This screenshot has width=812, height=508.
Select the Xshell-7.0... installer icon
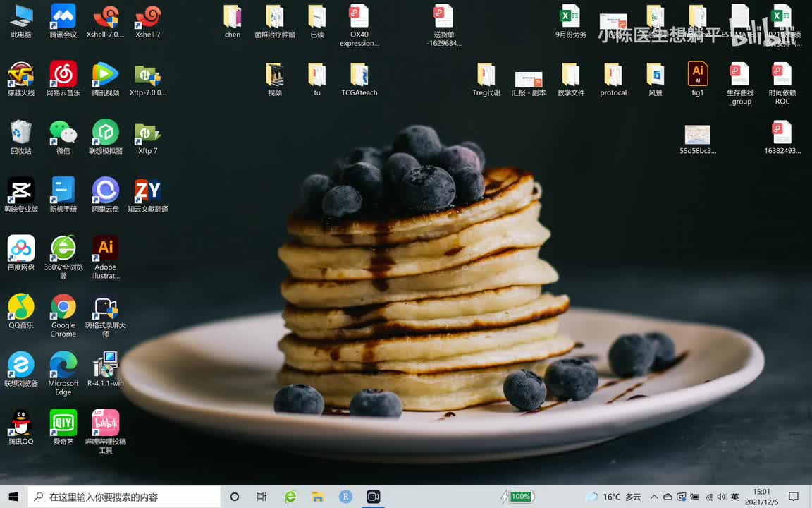106,21
